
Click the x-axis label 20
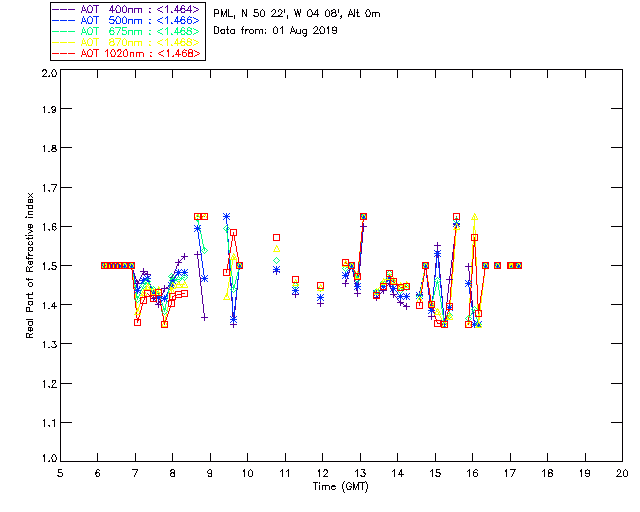coord(622,473)
